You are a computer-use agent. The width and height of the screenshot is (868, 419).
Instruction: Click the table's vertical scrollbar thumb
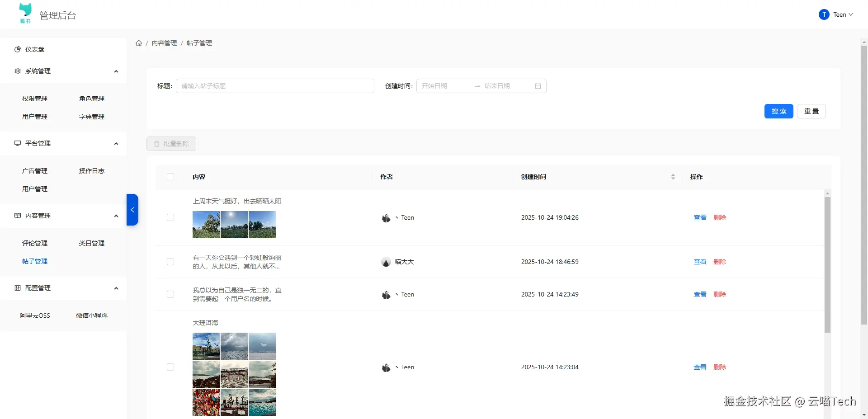pos(827,265)
